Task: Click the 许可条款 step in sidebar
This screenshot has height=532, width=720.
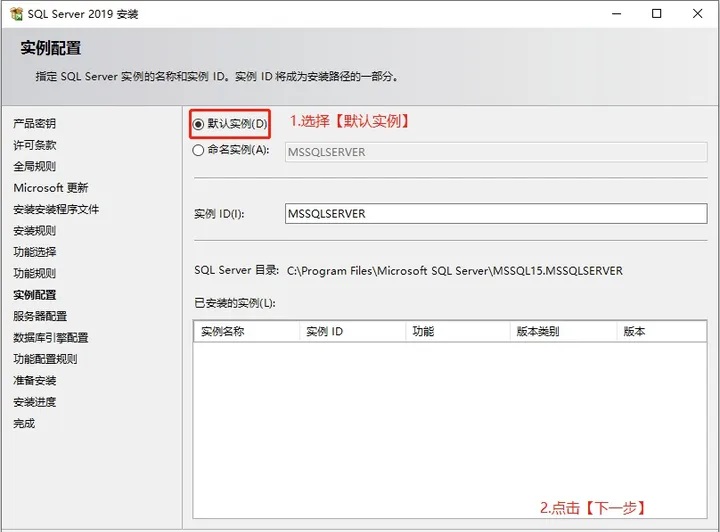Action: [x=34, y=145]
